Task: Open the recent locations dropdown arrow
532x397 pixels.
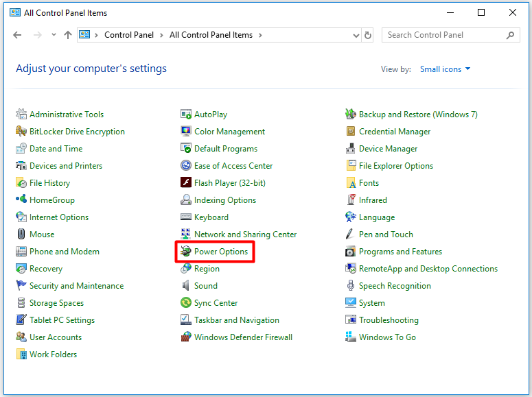Action: coord(54,35)
